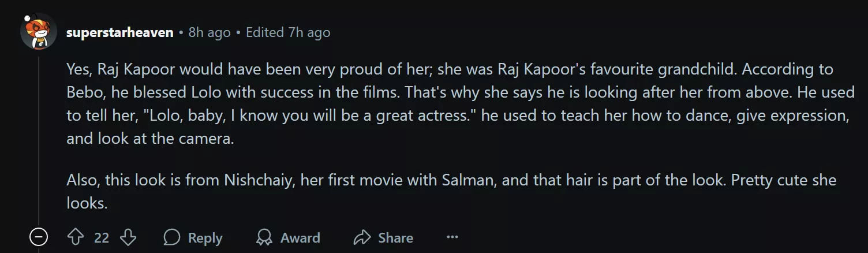Upvote the superstarheaven comment
Viewport: 868px width, 253px height.
point(76,237)
